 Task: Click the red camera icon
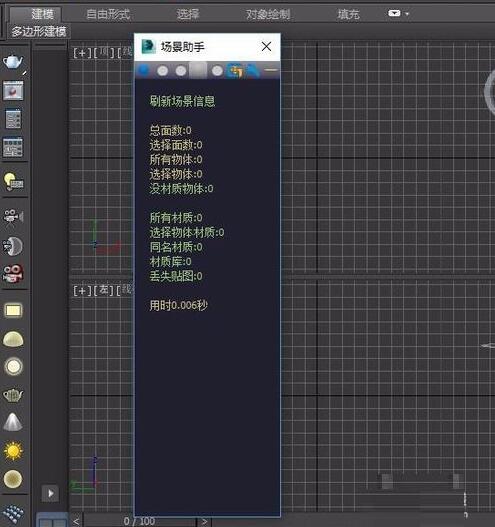13,273
